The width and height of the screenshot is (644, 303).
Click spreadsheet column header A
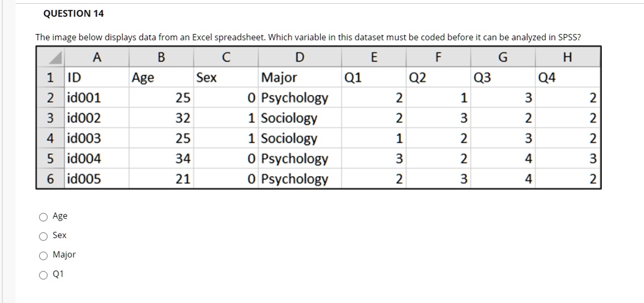pos(96,58)
